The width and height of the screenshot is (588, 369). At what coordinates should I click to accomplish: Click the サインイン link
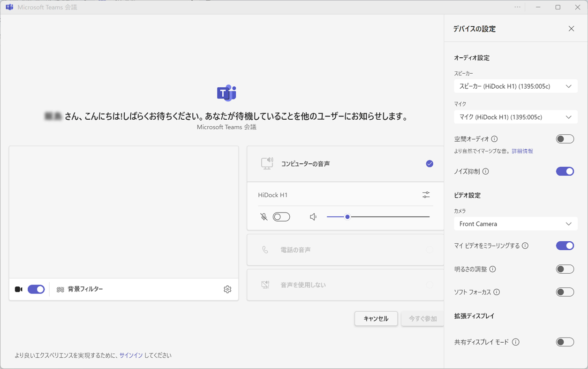pos(131,355)
